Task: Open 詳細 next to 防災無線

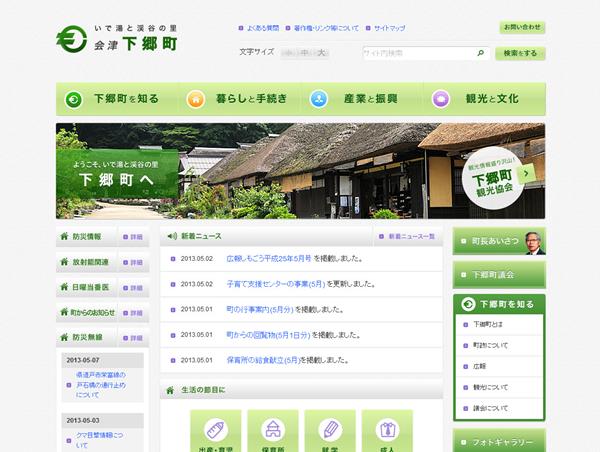Action: [x=133, y=338]
